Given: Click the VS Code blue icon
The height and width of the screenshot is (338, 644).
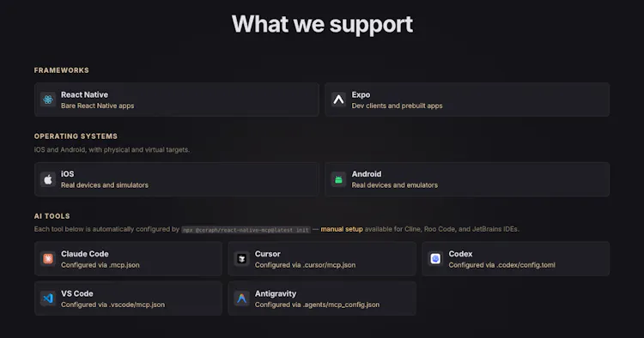Looking at the screenshot, I should click(x=48, y=299).
